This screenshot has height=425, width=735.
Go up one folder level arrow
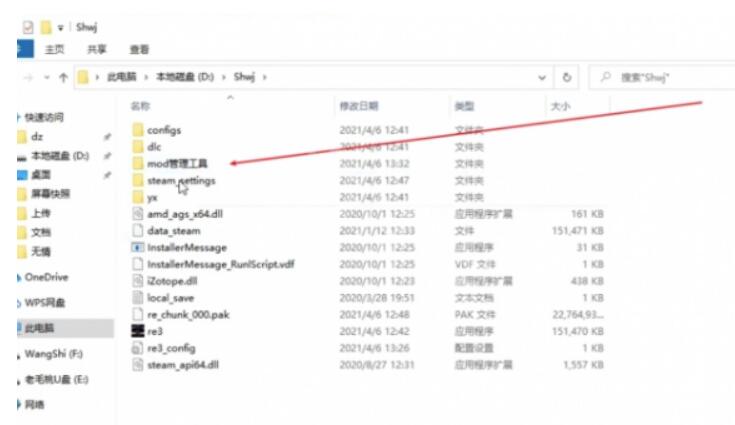(x=63, y=77)
